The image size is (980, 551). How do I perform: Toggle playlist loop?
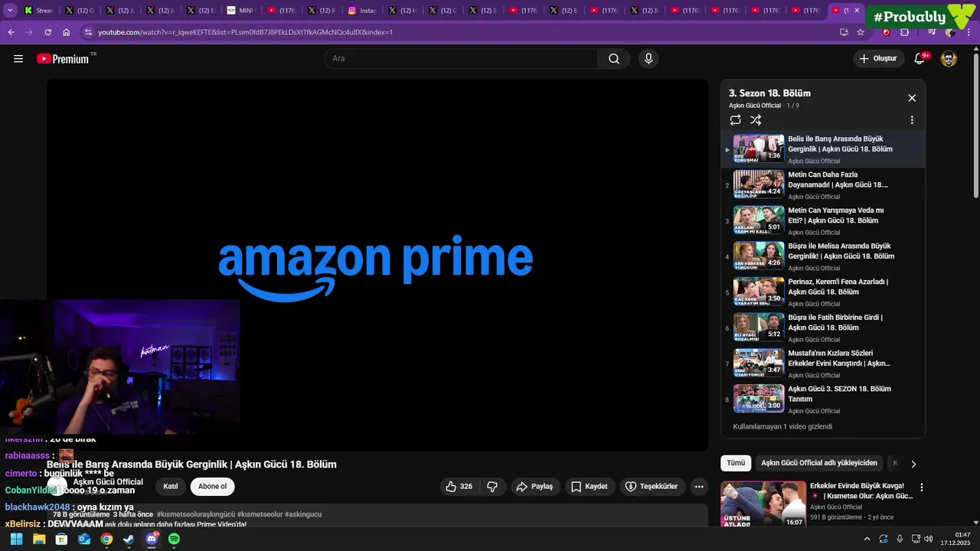(735, 120)
